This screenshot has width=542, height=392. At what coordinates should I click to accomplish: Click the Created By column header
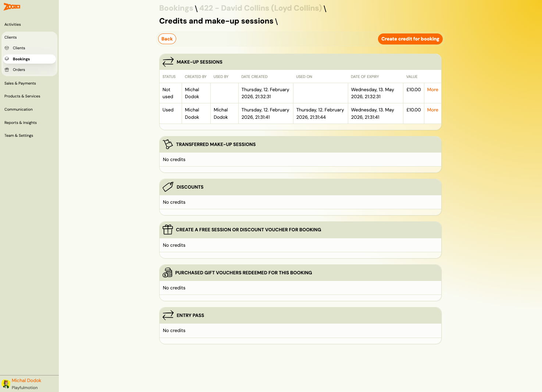coord(196,76)
